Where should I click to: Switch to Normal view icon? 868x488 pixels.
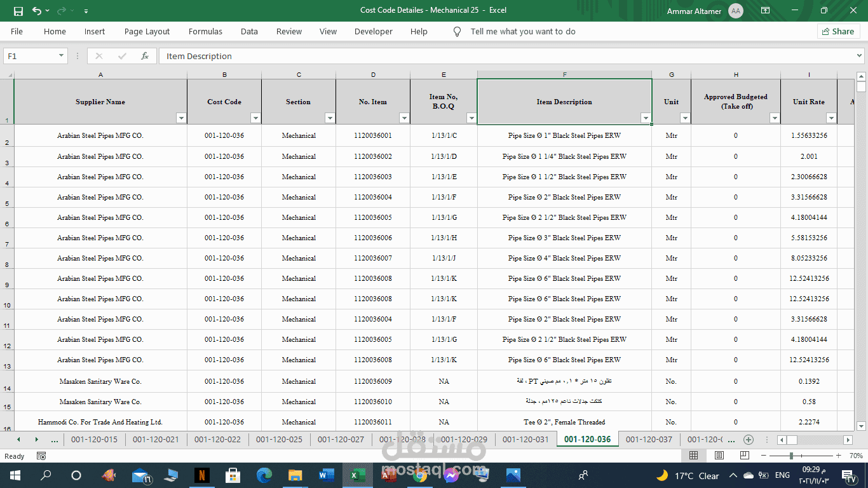[x=694, y=456]
